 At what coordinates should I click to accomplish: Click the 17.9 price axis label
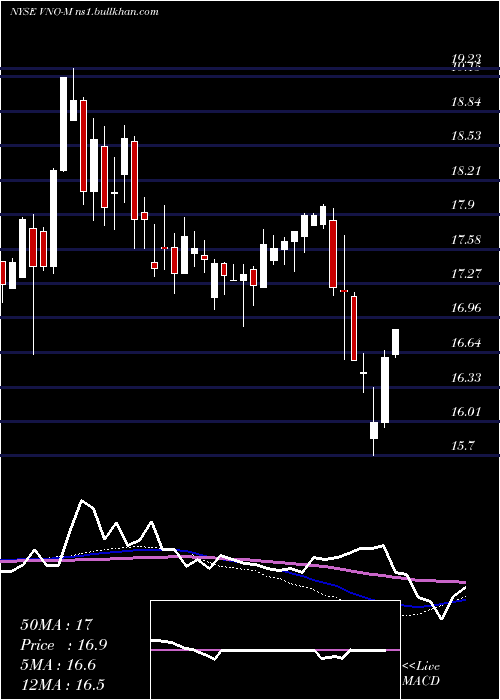click(x=462, y=205)
